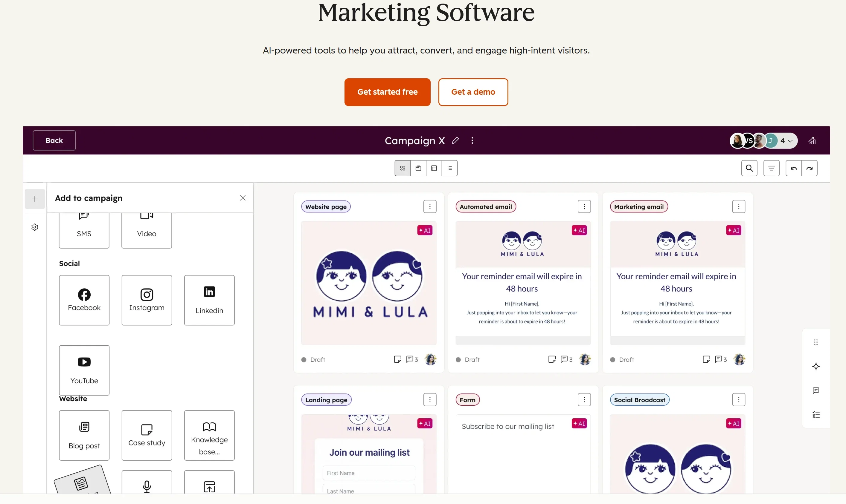Click AI badge on Website page card
The height and width of the screenshot is (504, 846).
pyautogui.click(x=425, y=230)
